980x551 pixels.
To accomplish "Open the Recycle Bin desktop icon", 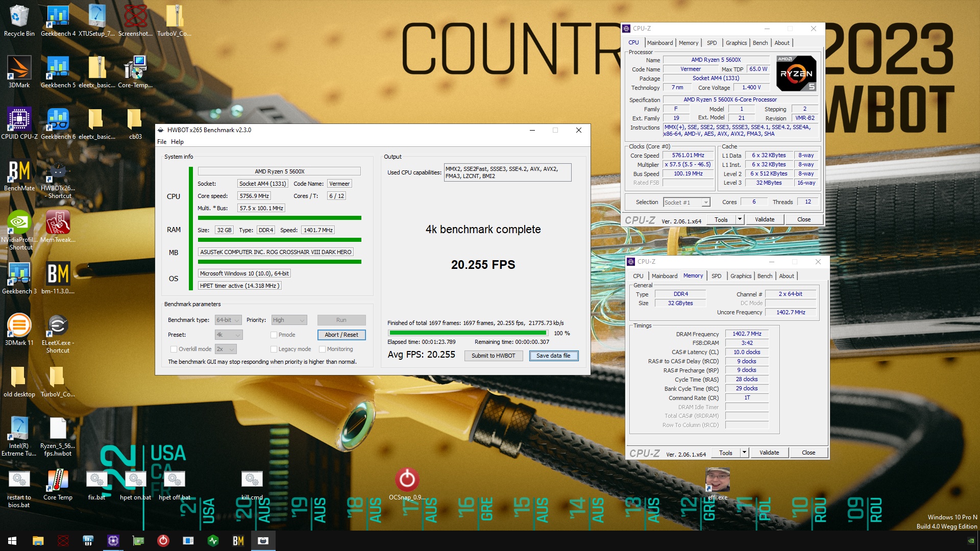I will 19,20.
